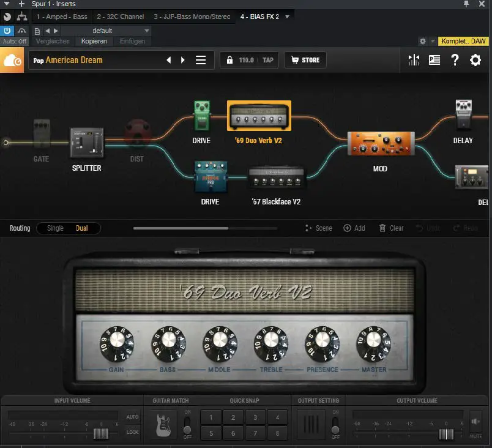Expand the default preset dropdown

(146, 31)
